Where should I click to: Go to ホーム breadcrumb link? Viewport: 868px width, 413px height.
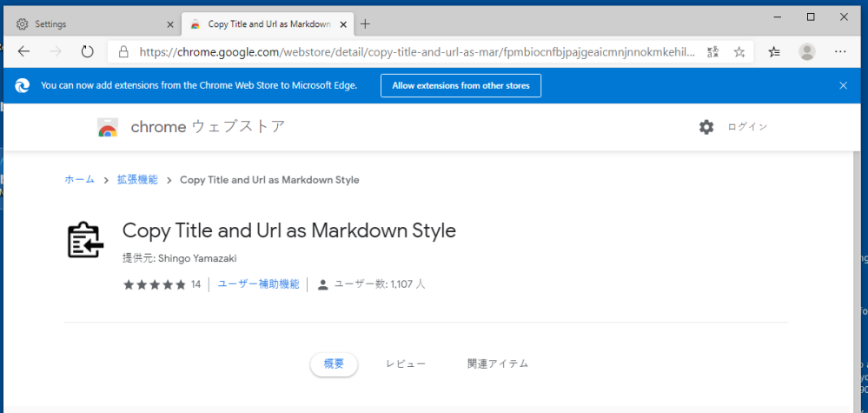pos(80,180)
